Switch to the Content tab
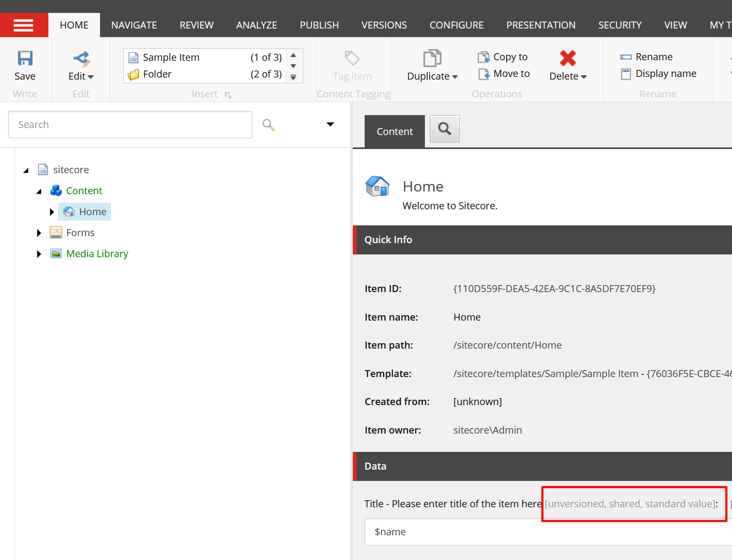 click(394, 131)
